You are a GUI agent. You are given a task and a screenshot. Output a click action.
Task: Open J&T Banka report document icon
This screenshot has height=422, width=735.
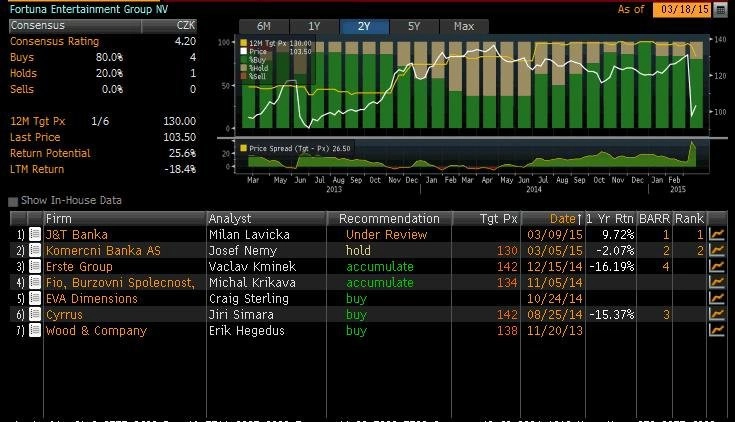(x=35, y=234)
